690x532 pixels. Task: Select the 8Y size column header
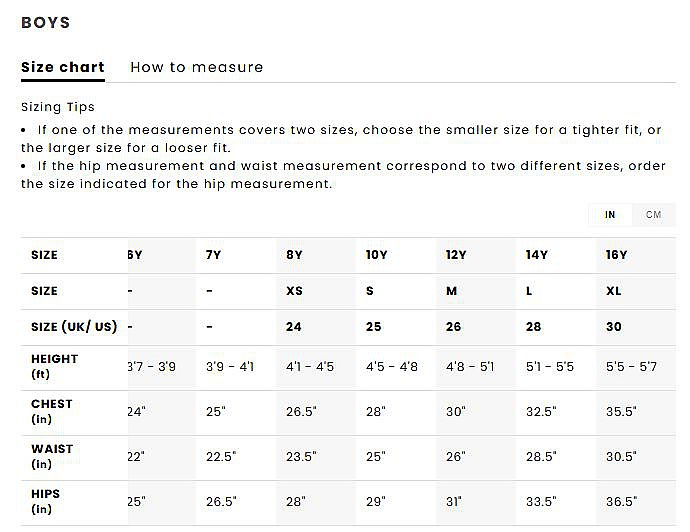pyautogui.click(x=294, y=255)
